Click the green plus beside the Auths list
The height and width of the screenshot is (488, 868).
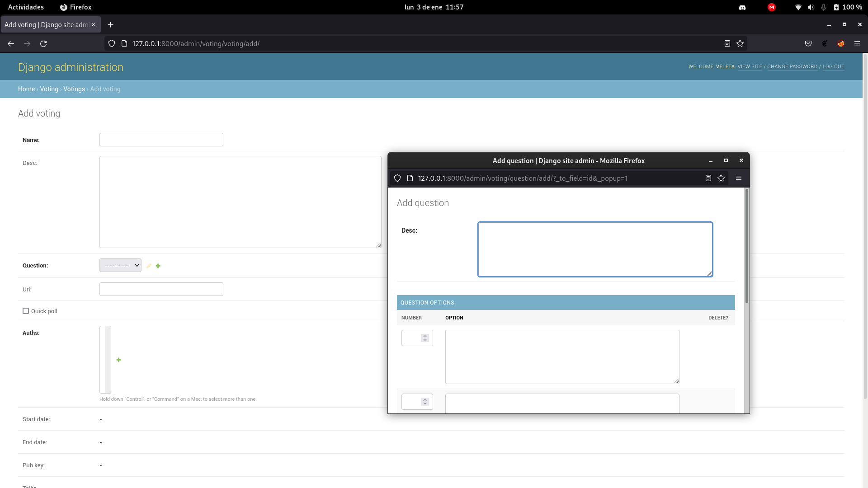[118, 360]
